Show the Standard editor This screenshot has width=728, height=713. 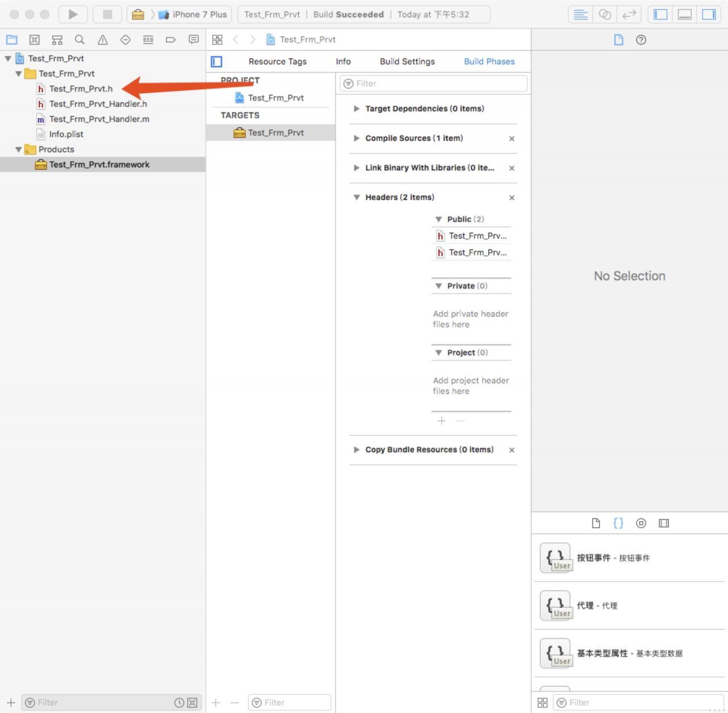point(581,15)
